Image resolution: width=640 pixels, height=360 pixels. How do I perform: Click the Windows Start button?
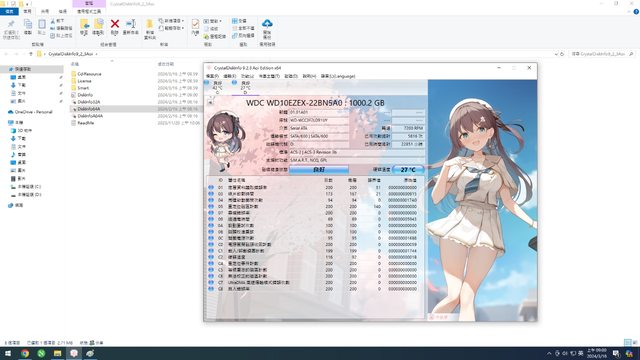click(x=8, y=353)
